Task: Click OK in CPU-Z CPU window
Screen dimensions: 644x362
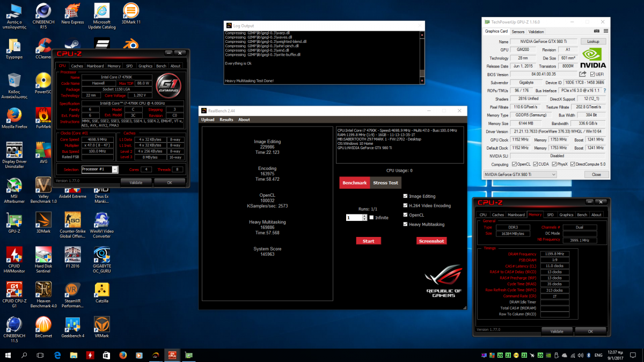Action: click(169, 182)
